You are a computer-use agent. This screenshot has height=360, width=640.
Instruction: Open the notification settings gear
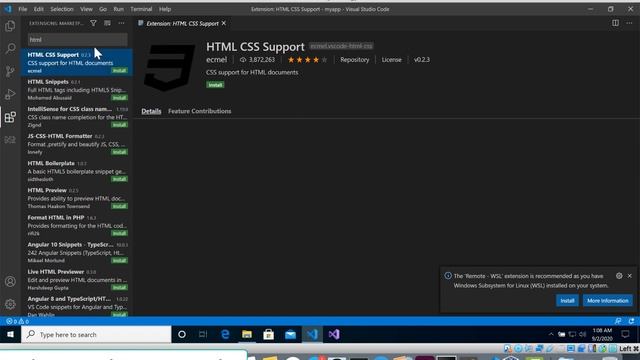(x=619, y=276)
